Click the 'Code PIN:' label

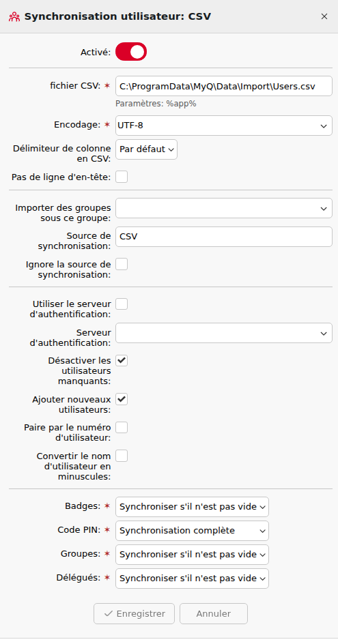[79, 530]
